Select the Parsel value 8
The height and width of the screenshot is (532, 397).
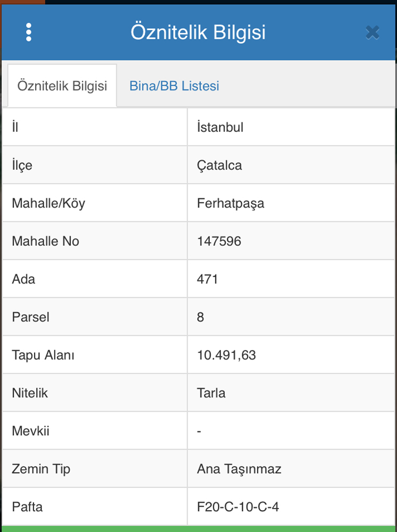click(201, 317)
